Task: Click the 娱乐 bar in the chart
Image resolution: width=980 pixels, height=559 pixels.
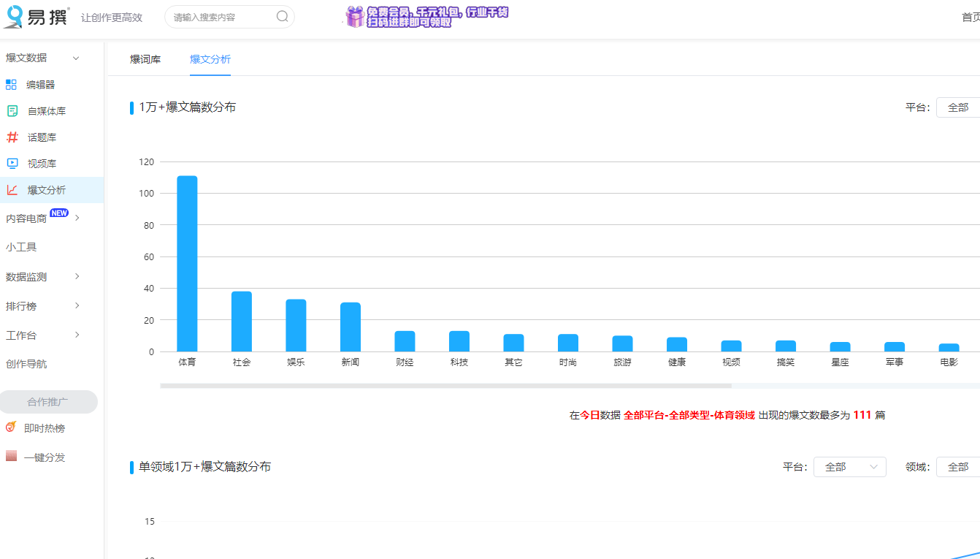Action: pos(296,325)
